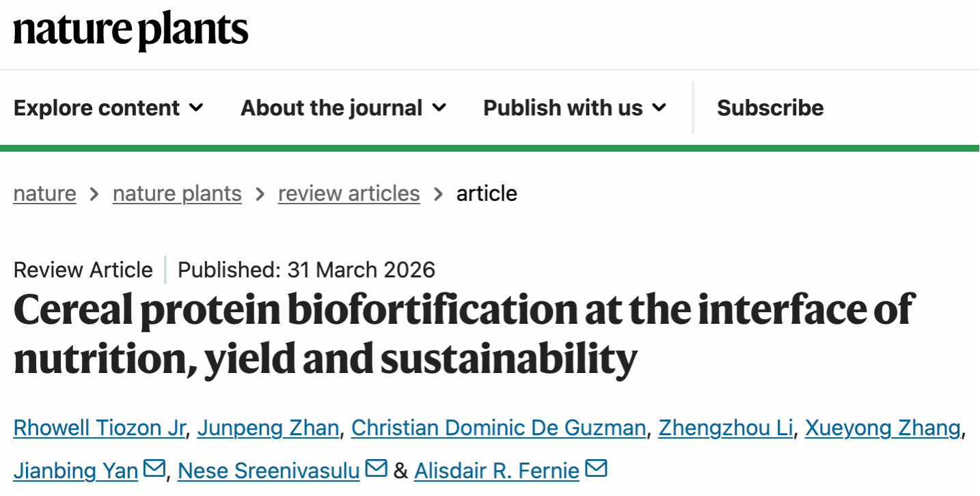Image resolution: width=980 pixels, height=496 pixels.
Task: Go to the nature breadcrumb link
Action: 44,193
